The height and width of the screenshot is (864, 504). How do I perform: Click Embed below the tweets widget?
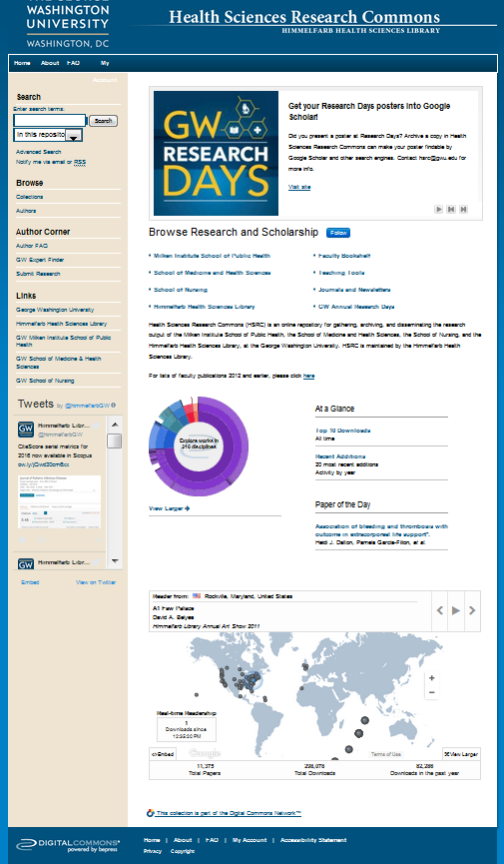pyautogui.click(x=30, y=582)
